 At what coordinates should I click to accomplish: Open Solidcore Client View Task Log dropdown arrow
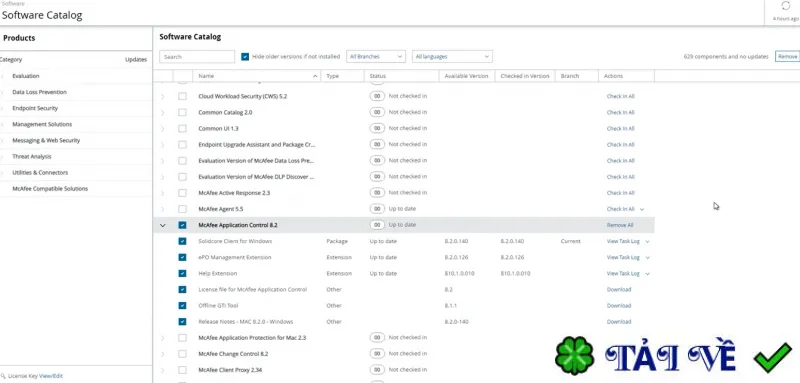[x=647, y=241]
